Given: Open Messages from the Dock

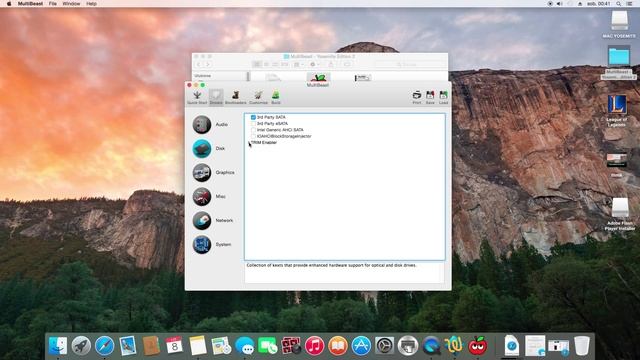Looking at the screenshot, I should 244,346.
